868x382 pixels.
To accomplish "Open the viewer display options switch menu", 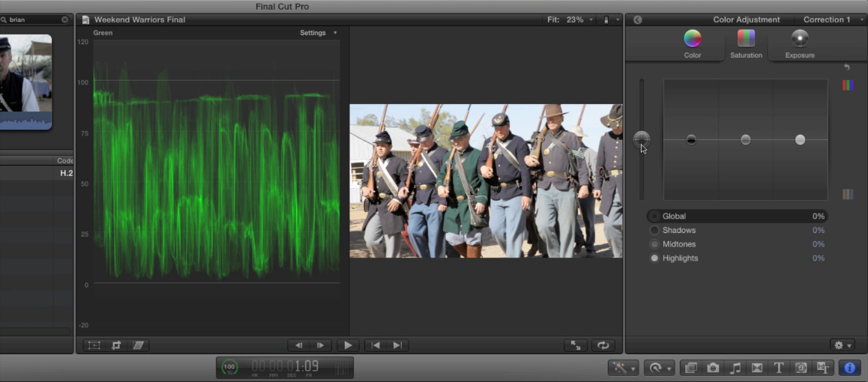I will pos(611,20).
